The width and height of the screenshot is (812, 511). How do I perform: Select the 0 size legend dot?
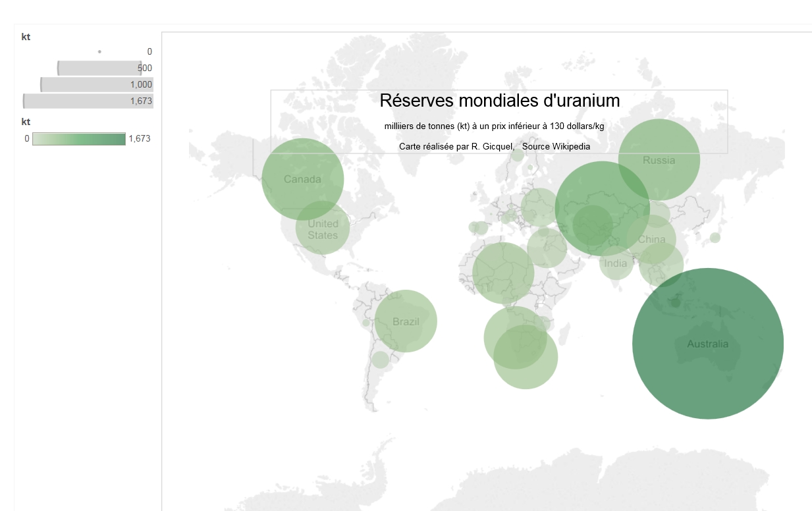coord(99,51)
